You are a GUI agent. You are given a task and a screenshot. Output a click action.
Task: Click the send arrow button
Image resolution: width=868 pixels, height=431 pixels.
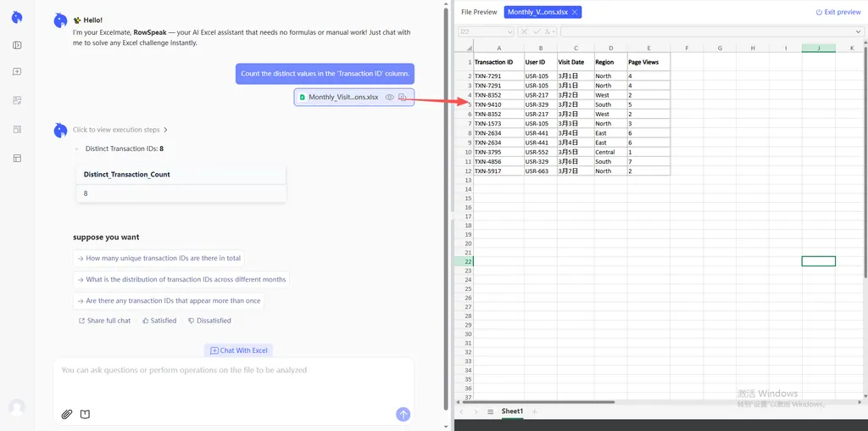[x=403, y=414]
